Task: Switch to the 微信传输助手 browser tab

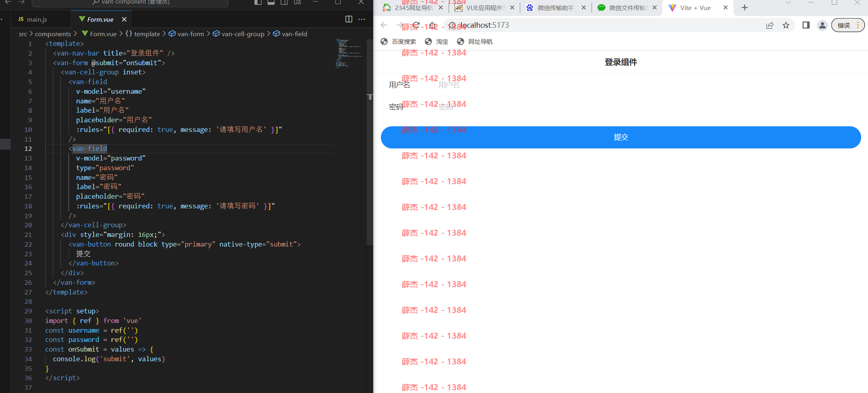Action: (551, 8)
